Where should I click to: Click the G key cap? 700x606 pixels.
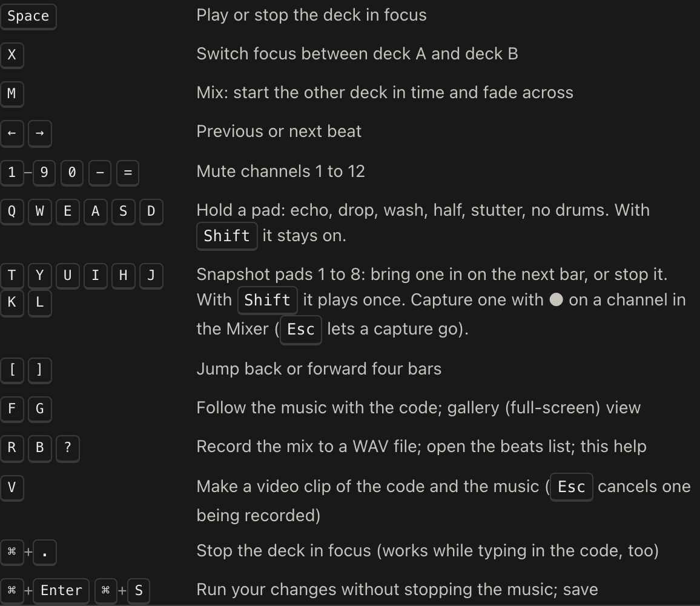[40, 410]
